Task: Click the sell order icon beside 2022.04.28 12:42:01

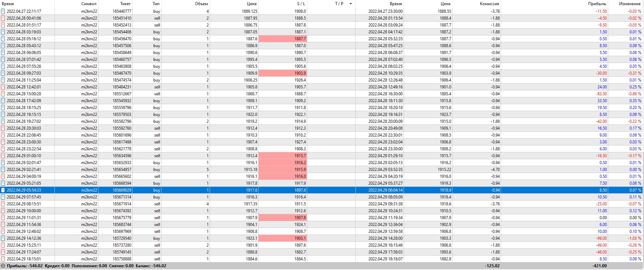Action: pos(3,87)
